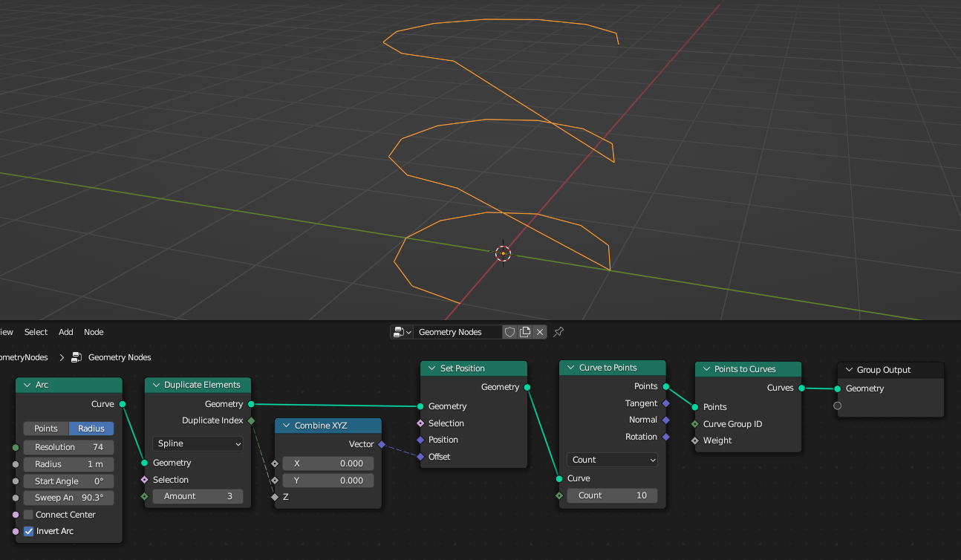Adjust the Sweep Angle slider on the Arc node
This screenshot has height=560, width=961.
point(68,497)
